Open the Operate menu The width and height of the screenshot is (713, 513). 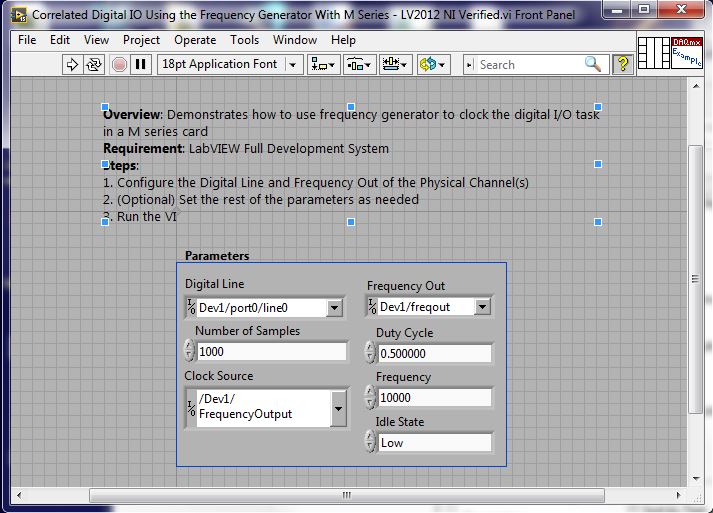click(x=195, y=40)
